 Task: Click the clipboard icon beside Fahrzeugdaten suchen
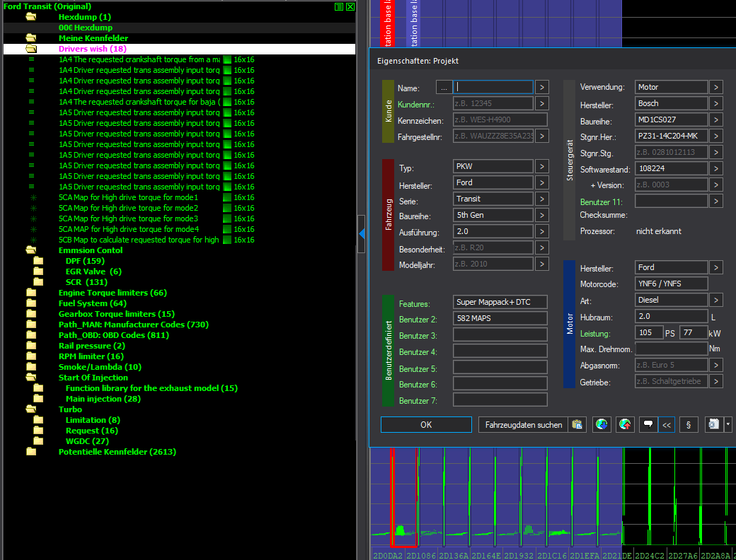pyautogui.click(x=578, y=425)
